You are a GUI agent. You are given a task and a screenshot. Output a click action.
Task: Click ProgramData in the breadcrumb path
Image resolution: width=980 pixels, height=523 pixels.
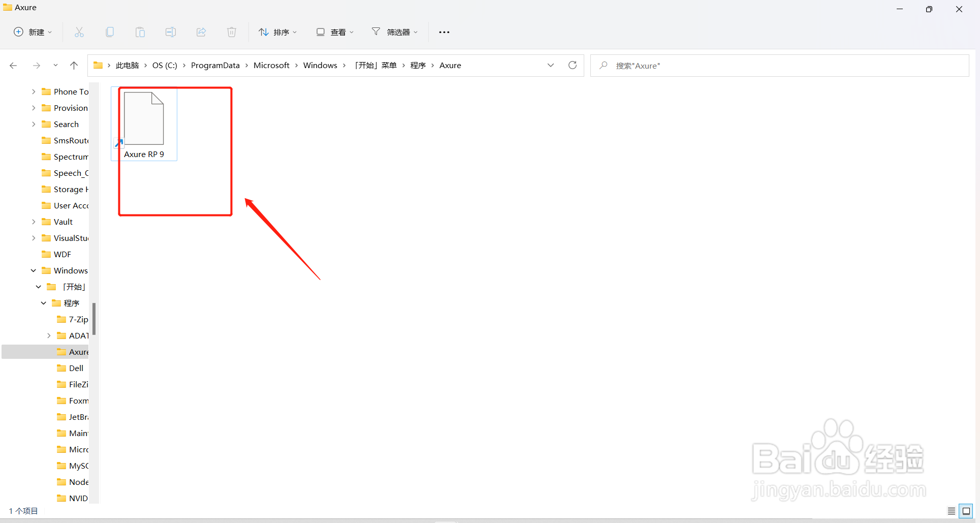pyautogui.click(x=215, y=66)
